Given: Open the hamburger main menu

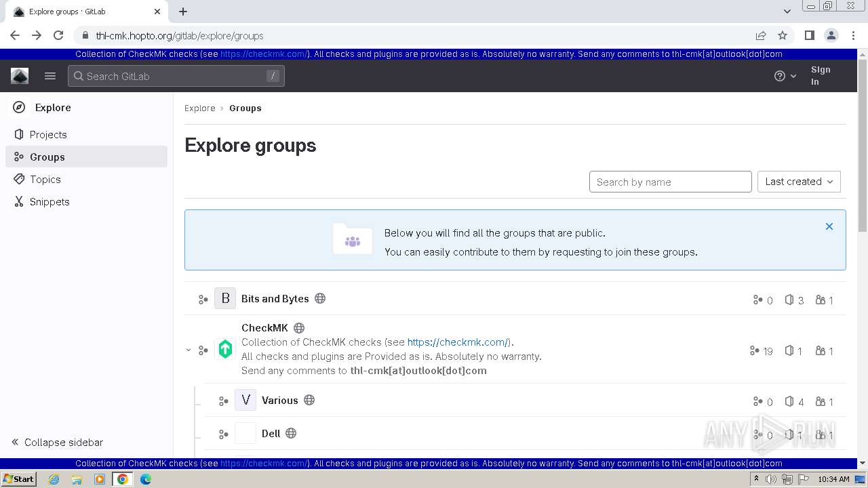Looking at the screenshot, I should coord(50,76).
